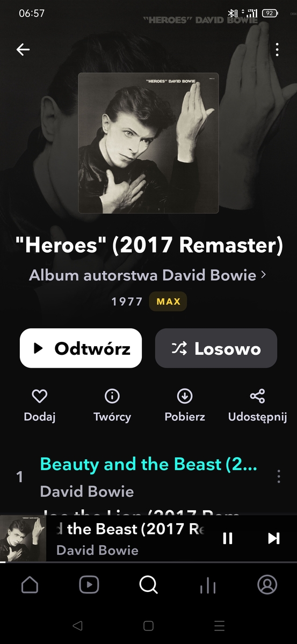Skip to next track in mini player
This screenshot has height=644, width=297.
(274, 538)
